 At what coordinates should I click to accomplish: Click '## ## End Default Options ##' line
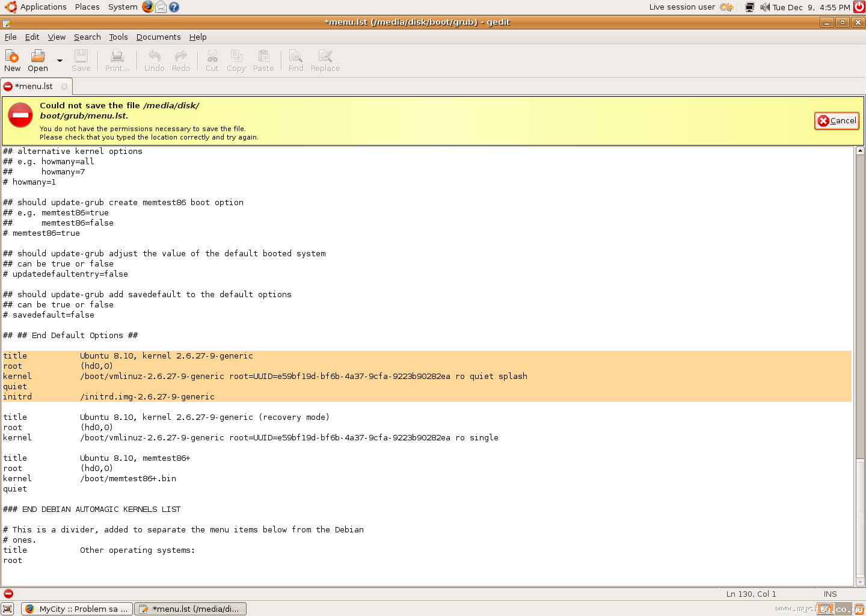[70, 335]
